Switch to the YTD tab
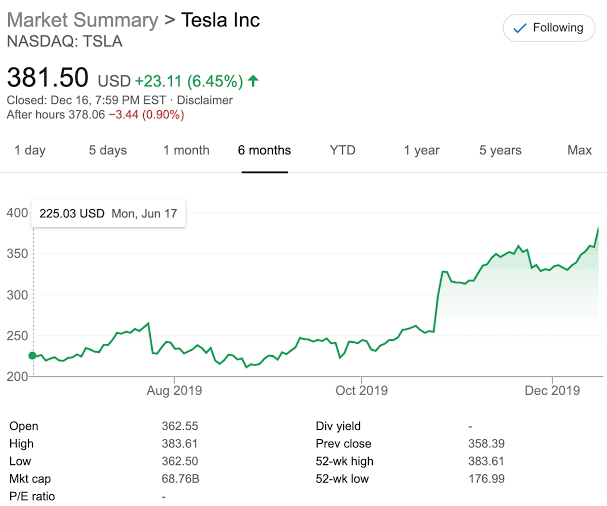607x506 pixels. [x=342, y=150]
